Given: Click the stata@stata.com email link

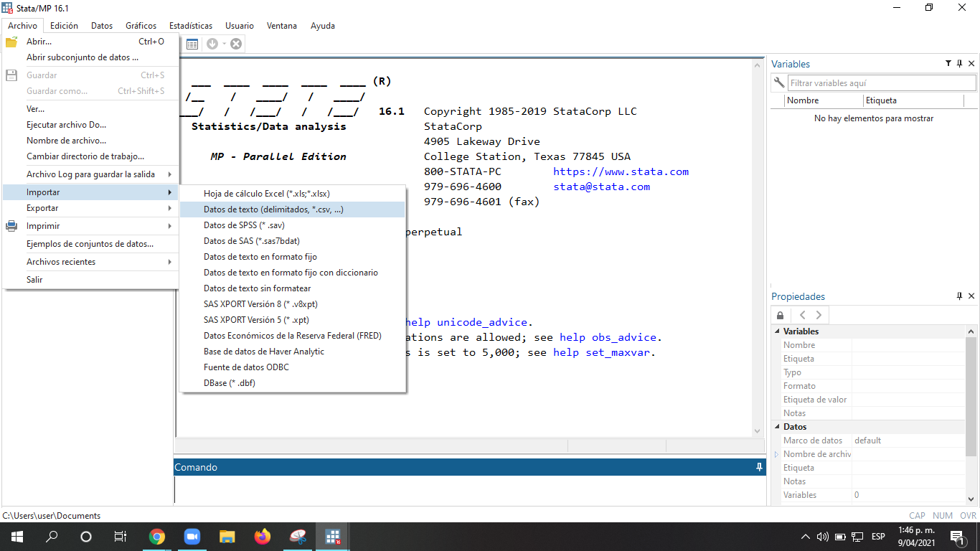Looking at the screenshot, I should pyautogui.click(x=601, y=187).
